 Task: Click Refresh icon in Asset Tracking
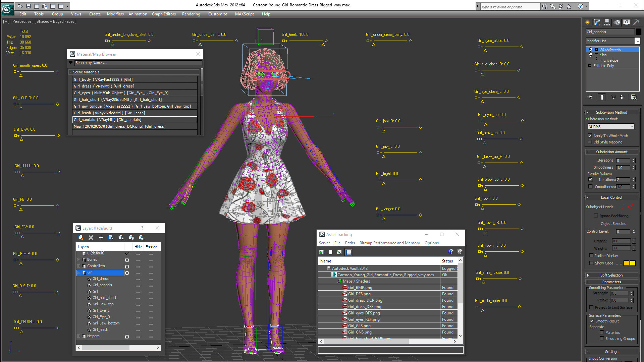[x=321, y=252]
